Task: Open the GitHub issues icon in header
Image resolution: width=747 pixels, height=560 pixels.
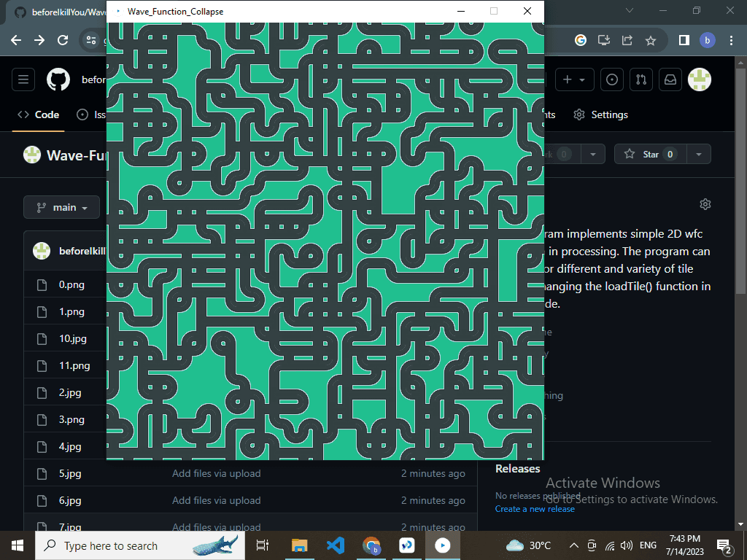Action: pos(611,79)
